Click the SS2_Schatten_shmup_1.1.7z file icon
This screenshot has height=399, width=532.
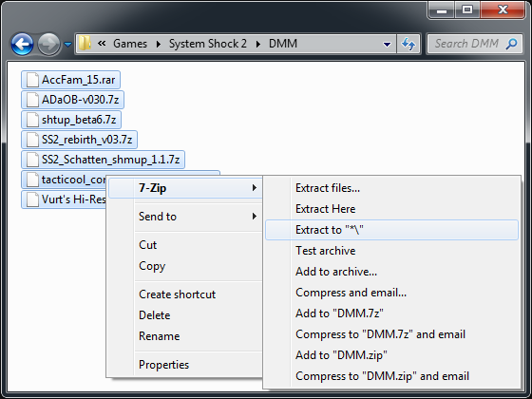click(x=32, y=160)
